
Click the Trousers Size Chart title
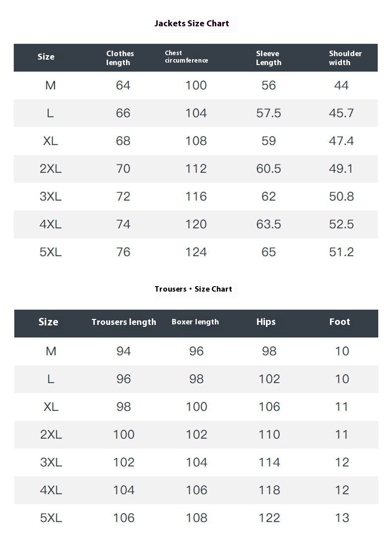(x=193, y=289)
